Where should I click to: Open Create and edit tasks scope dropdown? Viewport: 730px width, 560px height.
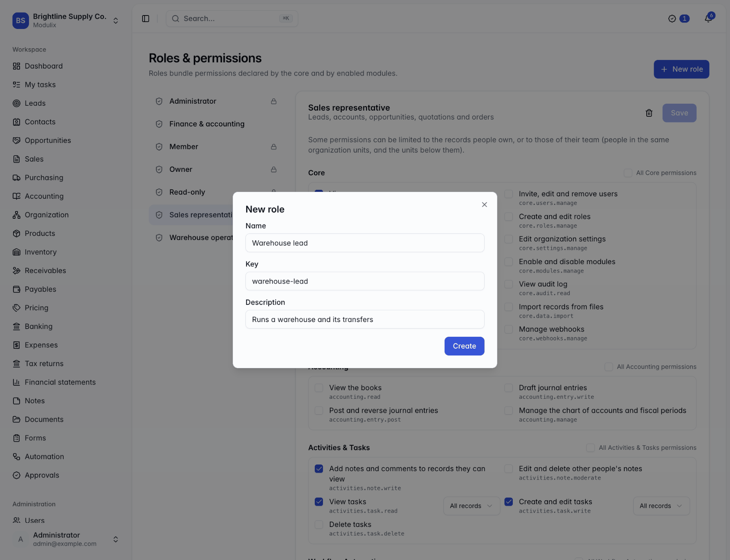coord(661,506)
